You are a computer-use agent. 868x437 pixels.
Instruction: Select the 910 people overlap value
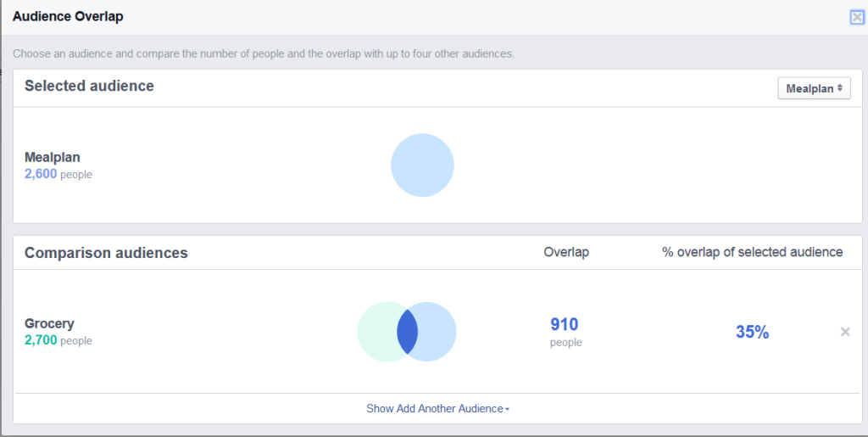pos(565,331)
